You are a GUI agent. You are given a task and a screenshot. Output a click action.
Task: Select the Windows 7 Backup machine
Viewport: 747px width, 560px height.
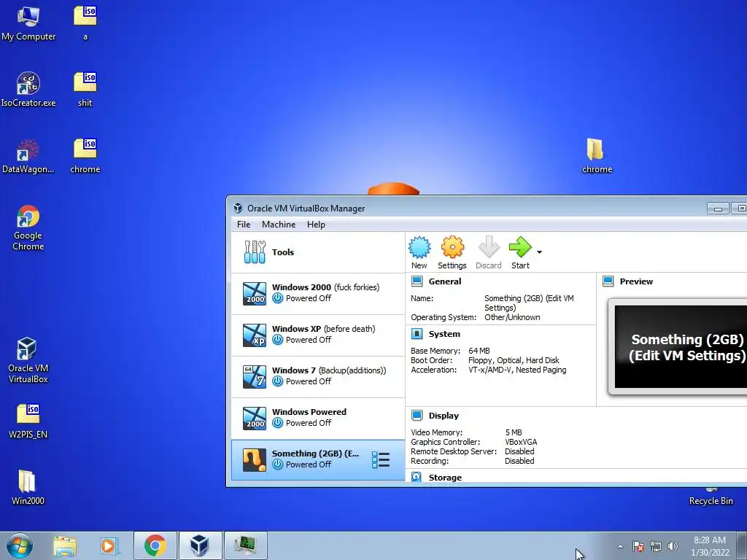318,376
